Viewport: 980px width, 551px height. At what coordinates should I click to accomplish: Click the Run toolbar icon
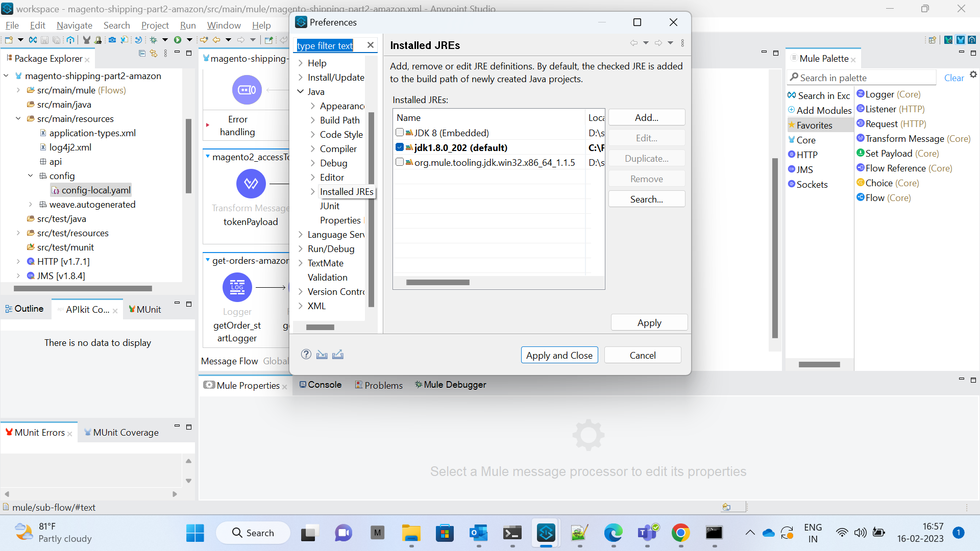178,40
